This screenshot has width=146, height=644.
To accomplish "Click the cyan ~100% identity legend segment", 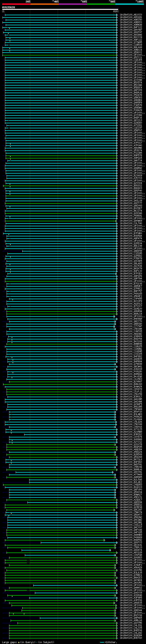I will [x=130, y=4].
